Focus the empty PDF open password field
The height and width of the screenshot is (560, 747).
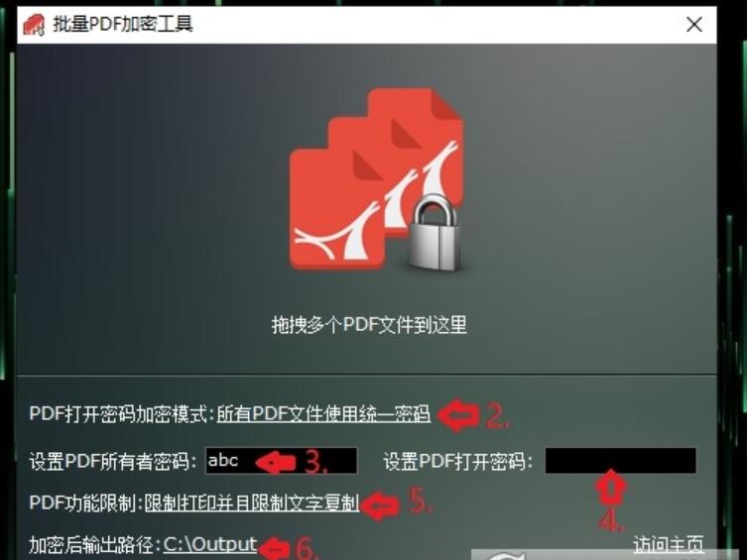[x=620, y=460]
